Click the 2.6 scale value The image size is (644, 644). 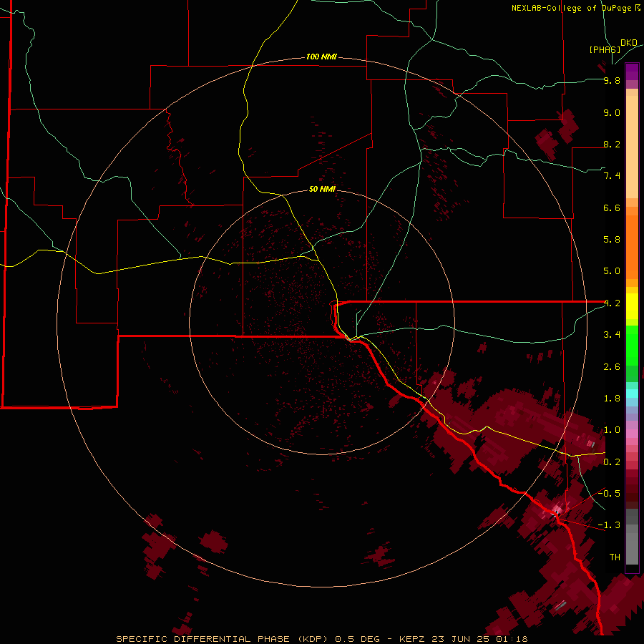[x=612, y=367]
